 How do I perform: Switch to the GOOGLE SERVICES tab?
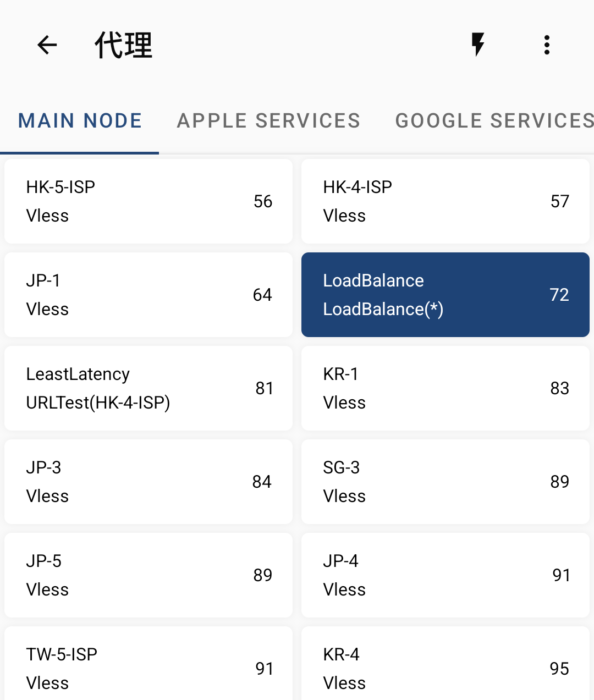tap(494, 121)
